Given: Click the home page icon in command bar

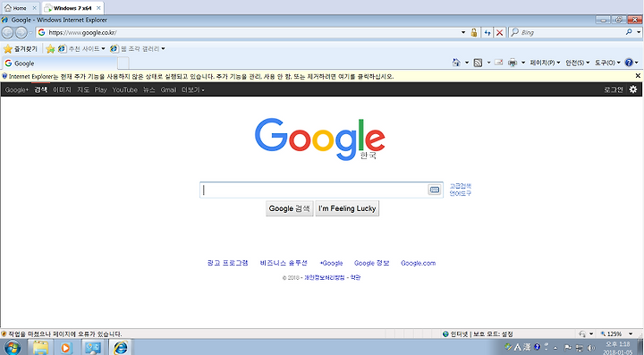Looking at the screenshot, I should pyautogui.click(x=456, y=63).
